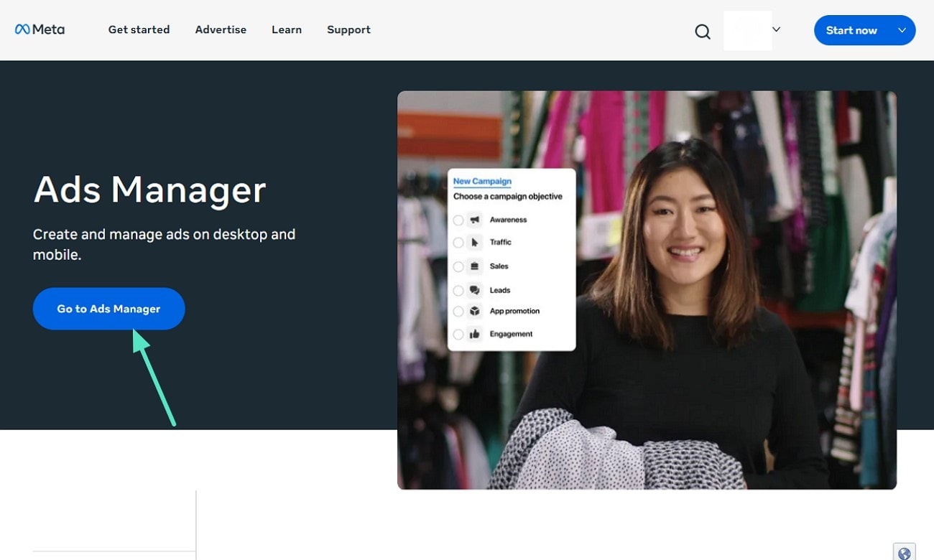
Task: Click the Ads Manager heading
Action: pos(149,190)
